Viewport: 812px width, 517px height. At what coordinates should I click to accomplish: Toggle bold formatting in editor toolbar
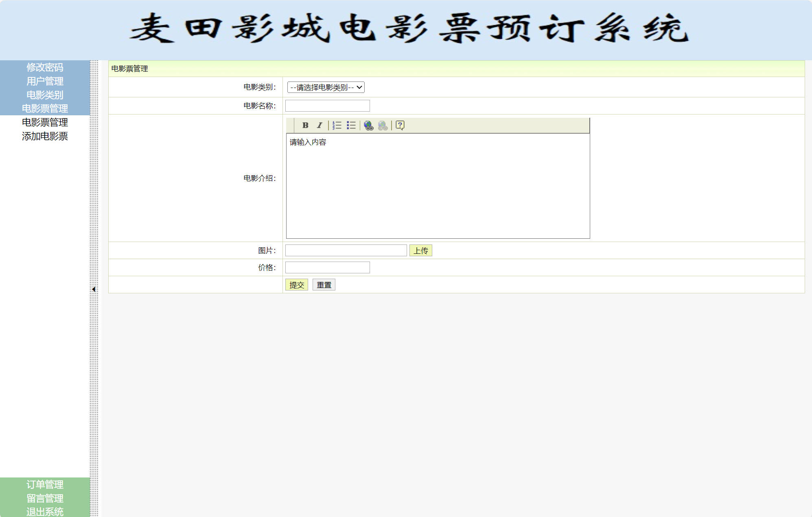click(x=305, y=125)
